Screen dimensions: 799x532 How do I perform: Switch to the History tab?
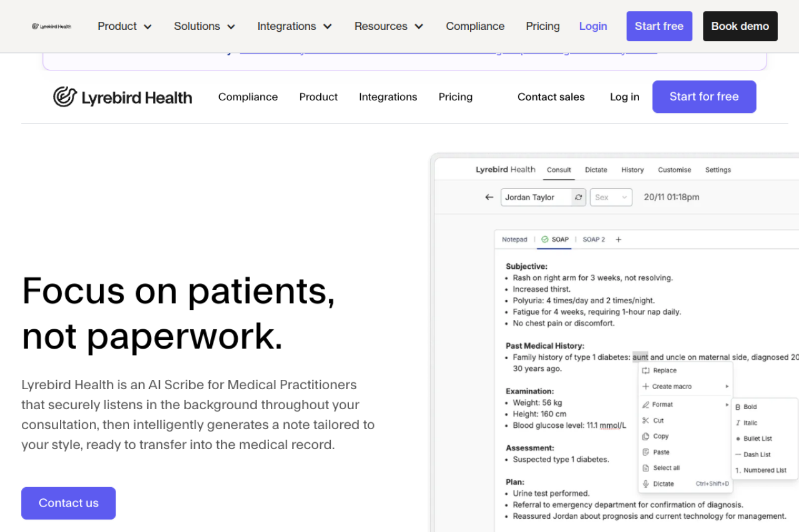[632, 170]
